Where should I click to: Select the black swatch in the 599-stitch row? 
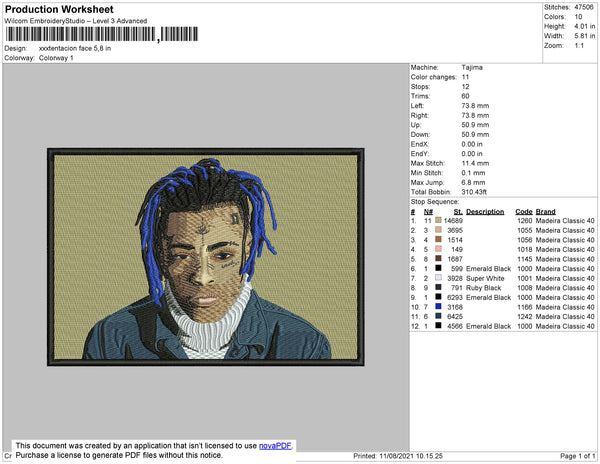(x=438, y=268)
